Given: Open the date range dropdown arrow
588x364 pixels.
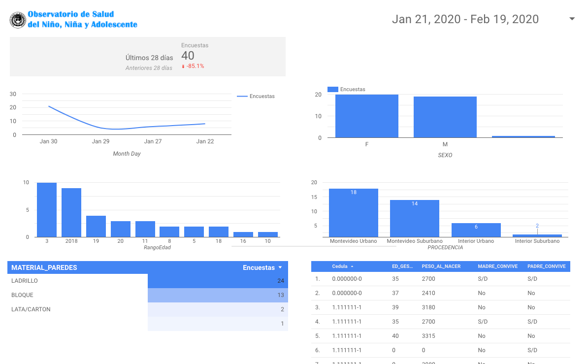Looking at the screenshot, I should click(x=572, y=19).
